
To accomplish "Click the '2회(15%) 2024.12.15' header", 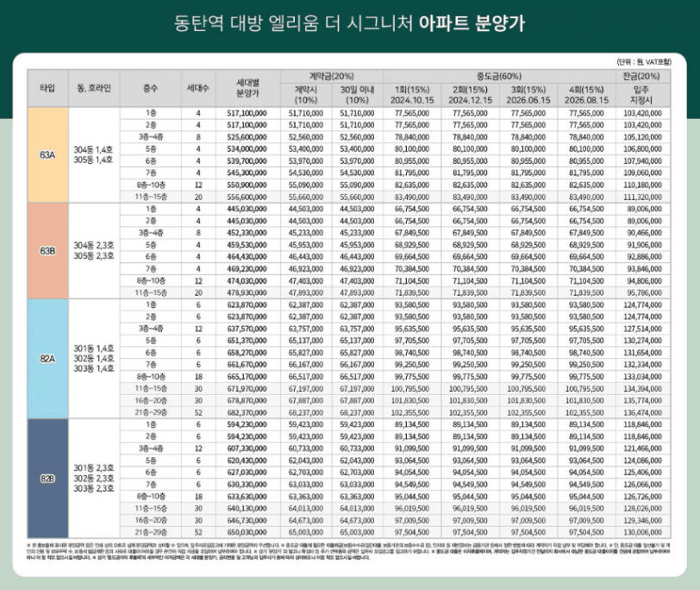I will (x=470, y=95).
